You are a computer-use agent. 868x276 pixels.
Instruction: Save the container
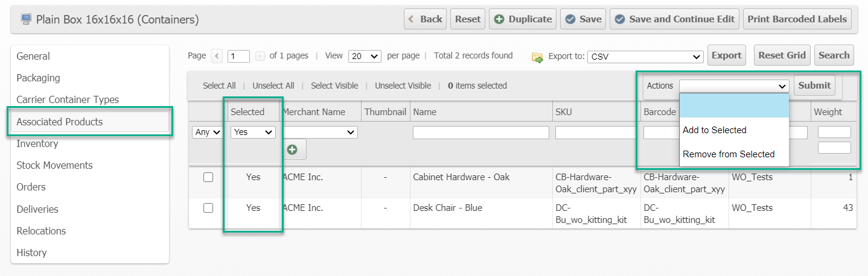[x=583, y=19]
